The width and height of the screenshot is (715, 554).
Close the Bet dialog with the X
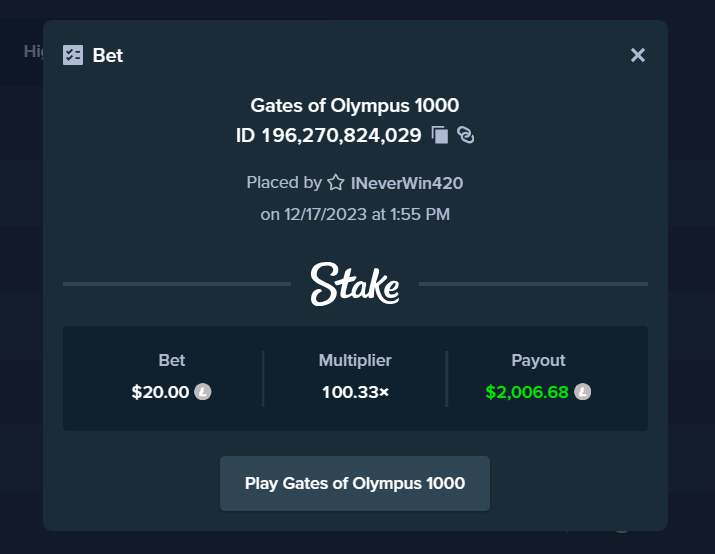coord(637,55)
